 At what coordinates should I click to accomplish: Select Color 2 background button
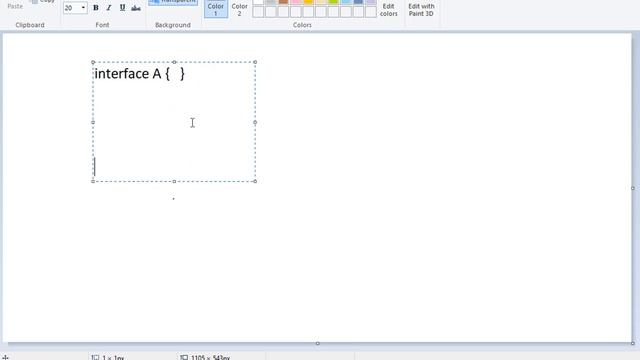pyautogui.click(x=240, y=9)
